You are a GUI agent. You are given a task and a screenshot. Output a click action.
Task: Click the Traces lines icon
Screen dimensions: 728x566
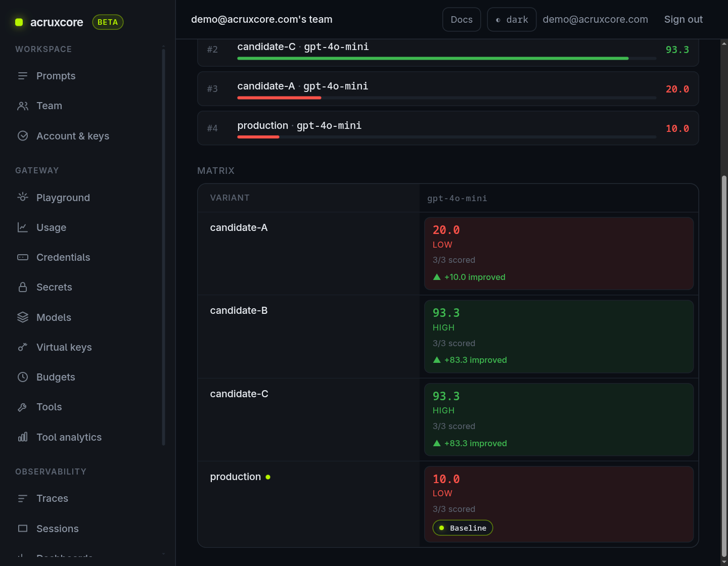pyautogui.click(x=23, y=498)
